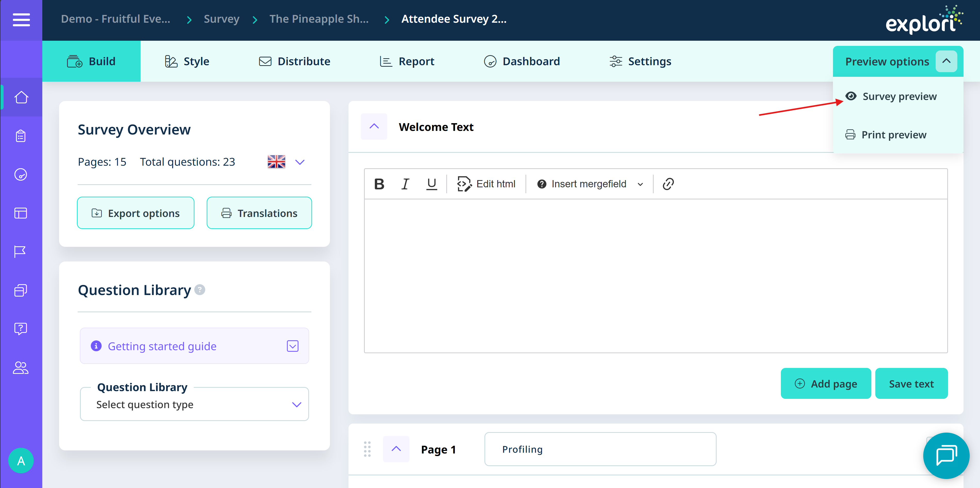Viewport: 980px width, 488px height.
Task: Toggle bold formatting in editor
Action: pyautogui.click(x=379, y=184)
